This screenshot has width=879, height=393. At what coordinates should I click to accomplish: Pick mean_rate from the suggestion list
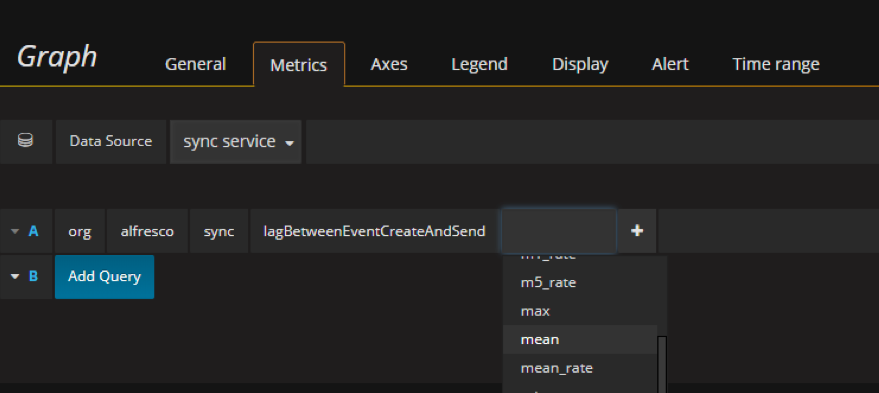click(x=580, y=368)
